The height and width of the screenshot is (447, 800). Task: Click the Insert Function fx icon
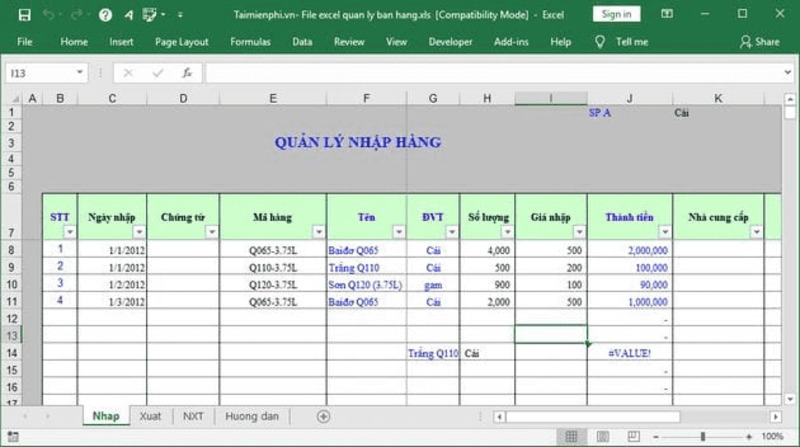[187, 73]
